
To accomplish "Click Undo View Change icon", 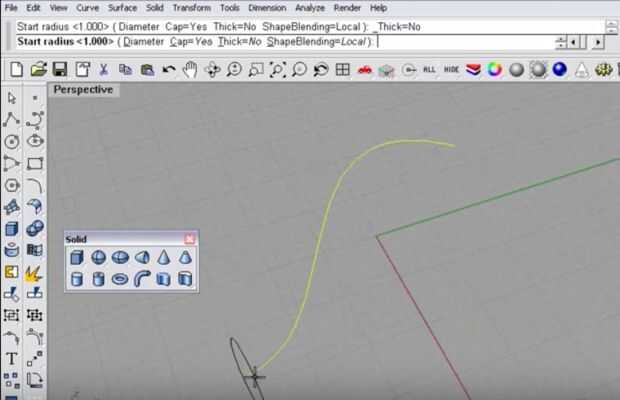I will point(321,70).
